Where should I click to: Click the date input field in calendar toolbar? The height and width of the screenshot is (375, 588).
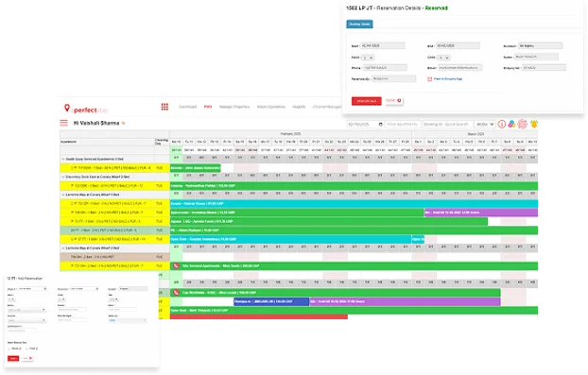coord(365,124)
